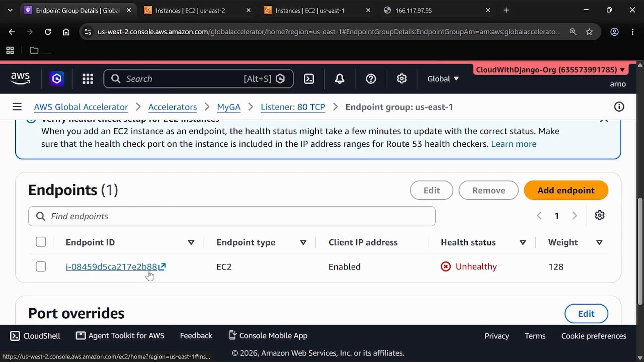Reload the browser page
Screen dimensions: 644x362
point(48,32)
